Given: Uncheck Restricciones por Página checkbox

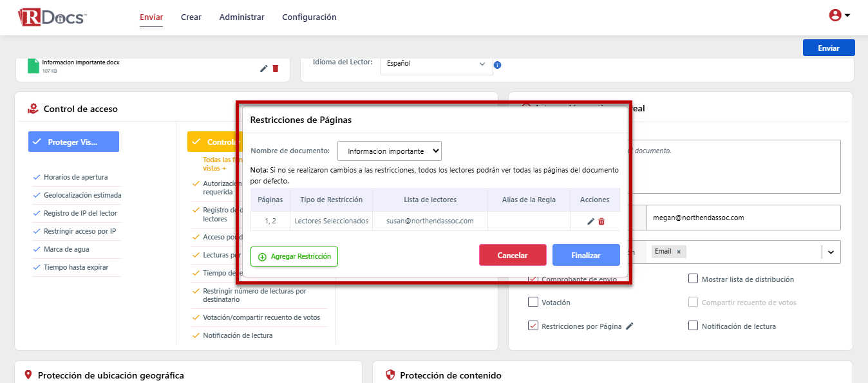Looking at the screenshot, I should coord(533,326).
